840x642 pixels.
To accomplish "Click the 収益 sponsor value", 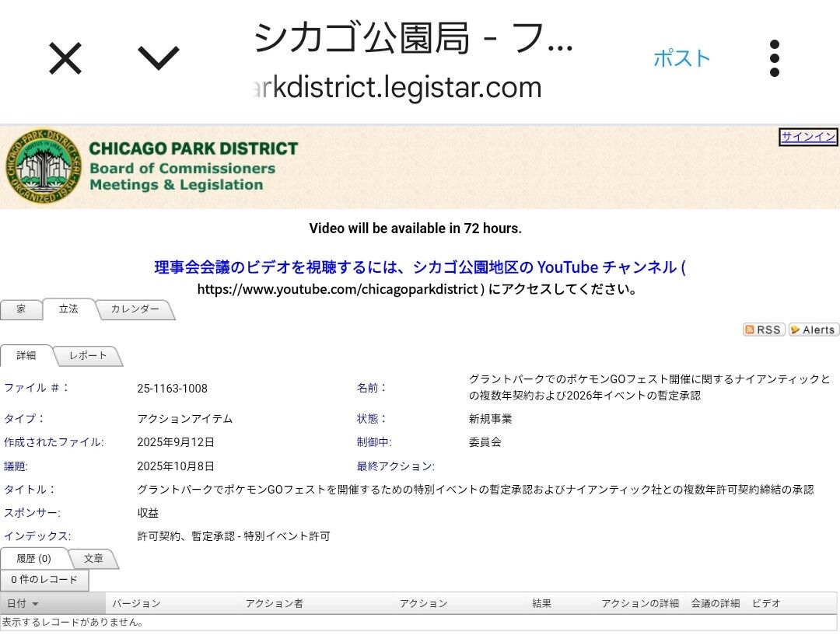I will [148, 513].
